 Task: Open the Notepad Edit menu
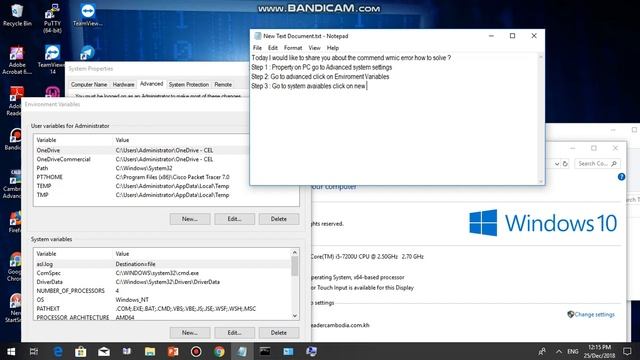(273, 48)
